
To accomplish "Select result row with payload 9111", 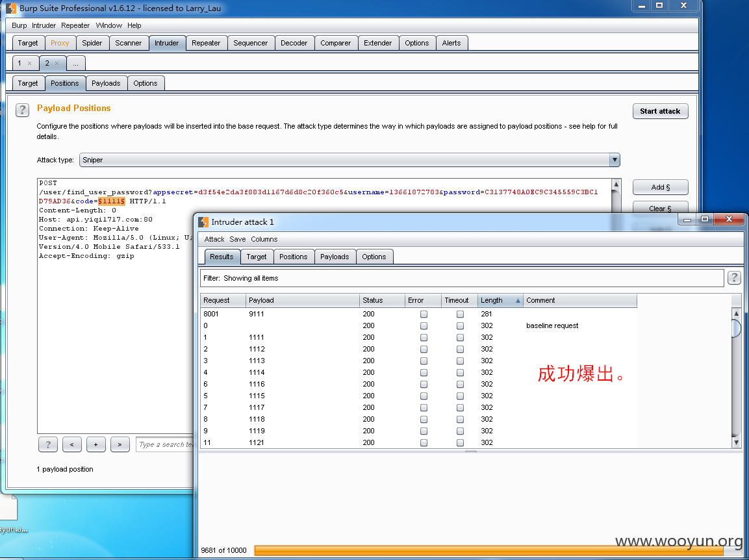I will (x=418, y=314).
